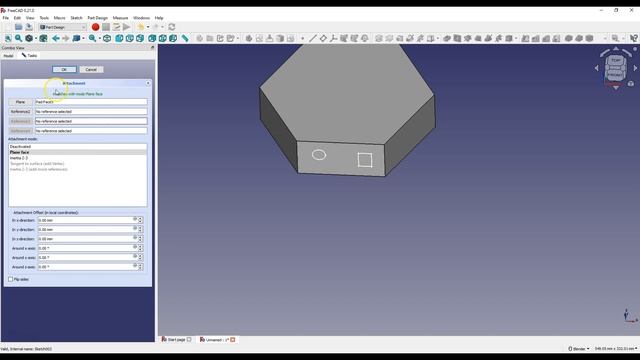Click the Fit selection magnifier icon
Image resolution: width=640 pixels, height=360 pixels.
click(18, 38)
